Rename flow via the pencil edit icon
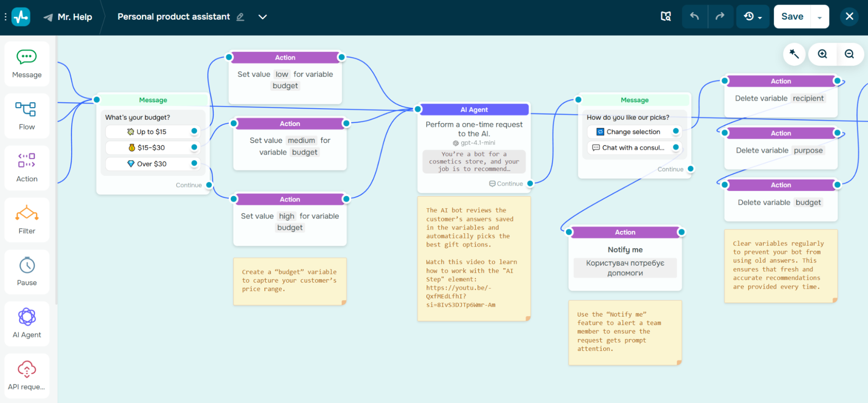Screen dimensions: 868x403 click(x=240, y=17)
